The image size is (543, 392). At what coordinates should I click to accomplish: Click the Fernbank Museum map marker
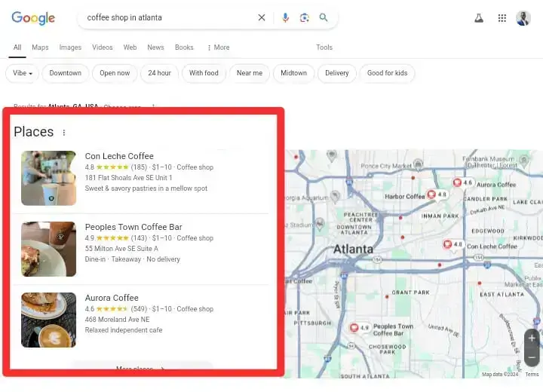click(x=524, y=160)
